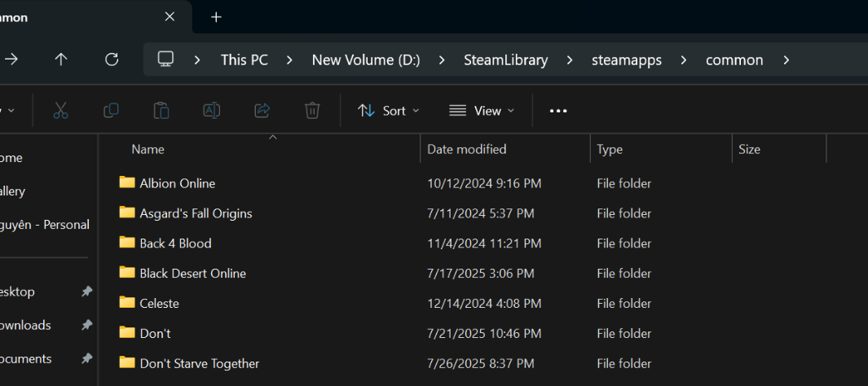Click the common breadcrumb segment

[x=734, y=60]
